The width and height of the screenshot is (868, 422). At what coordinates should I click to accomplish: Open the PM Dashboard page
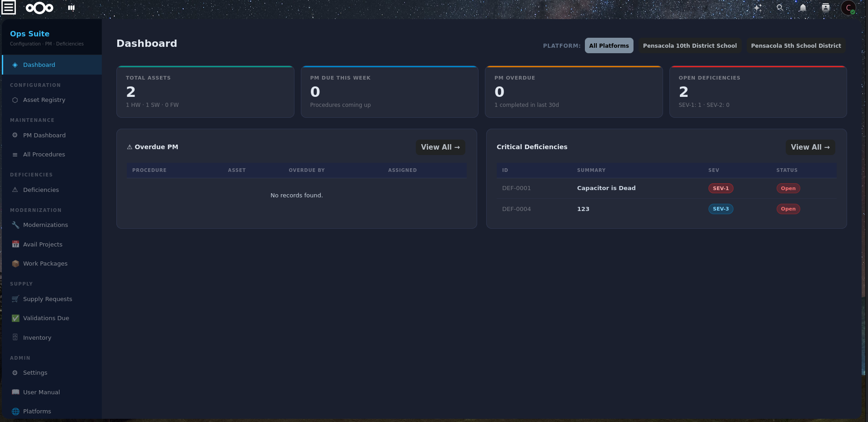[52, 136]
